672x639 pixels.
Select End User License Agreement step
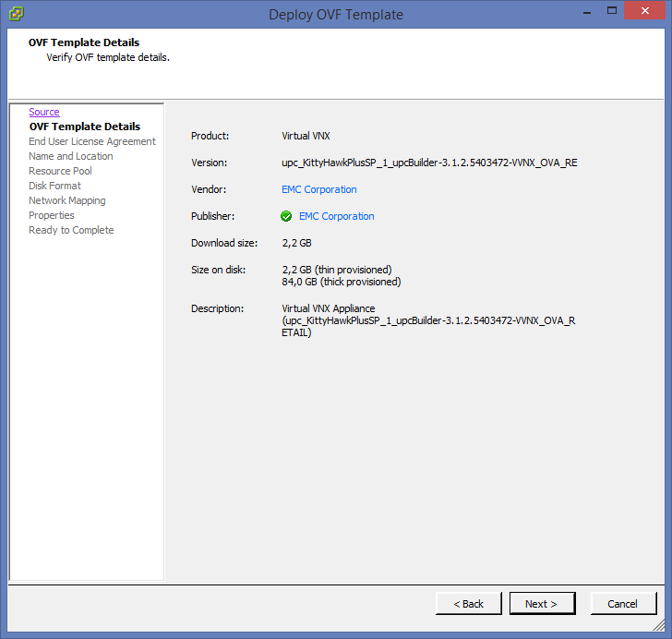point(92,141)
